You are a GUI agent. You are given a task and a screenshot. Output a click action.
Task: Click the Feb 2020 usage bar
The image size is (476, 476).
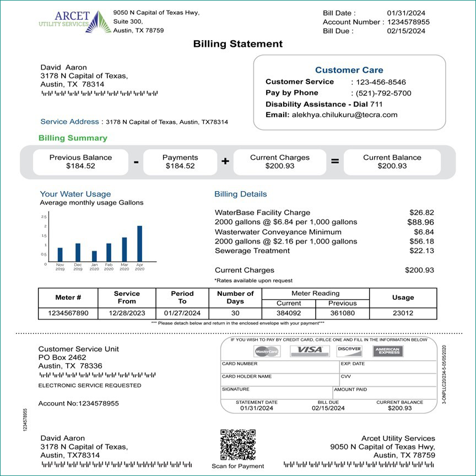click(109, 252)
